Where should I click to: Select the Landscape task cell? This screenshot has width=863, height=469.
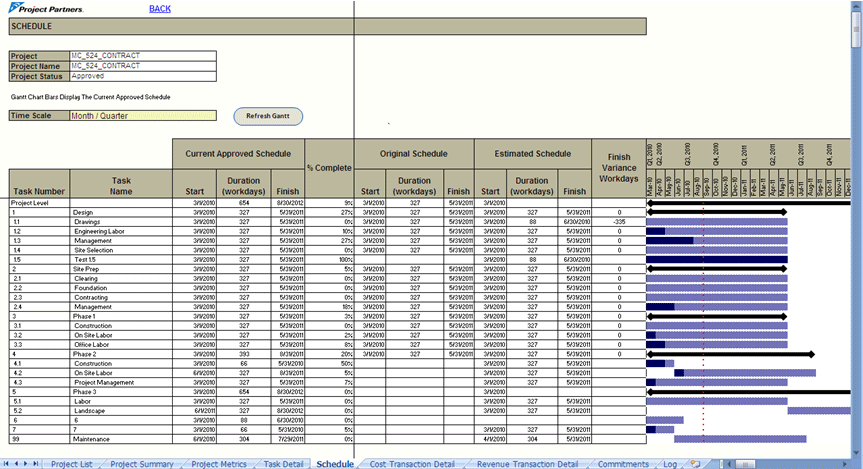coord(121,411)
